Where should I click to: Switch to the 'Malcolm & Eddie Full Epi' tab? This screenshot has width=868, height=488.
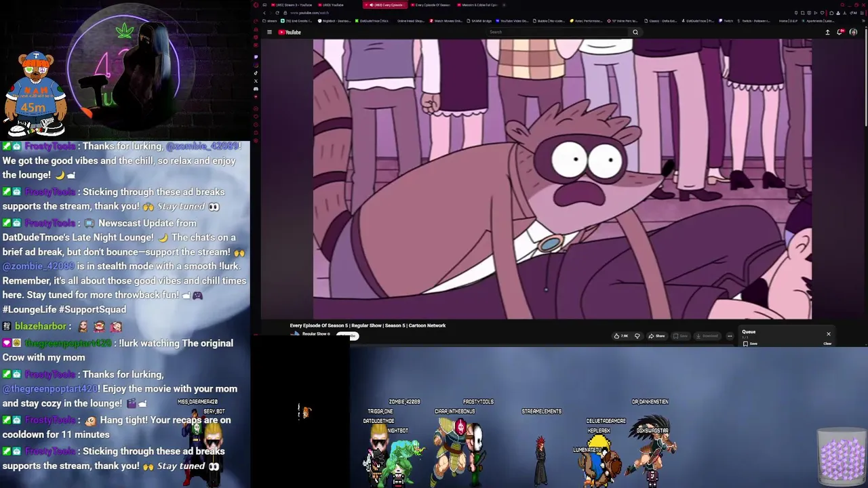click(476, 5)
